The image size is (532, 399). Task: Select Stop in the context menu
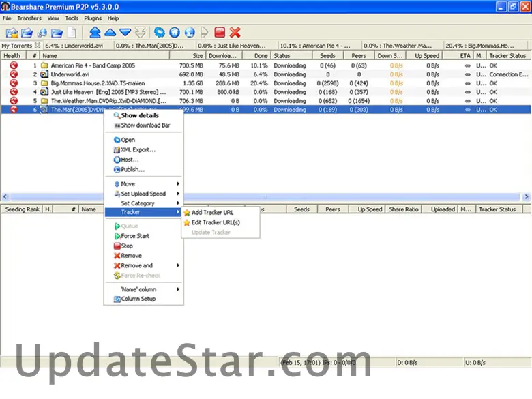tap(143, 246)
